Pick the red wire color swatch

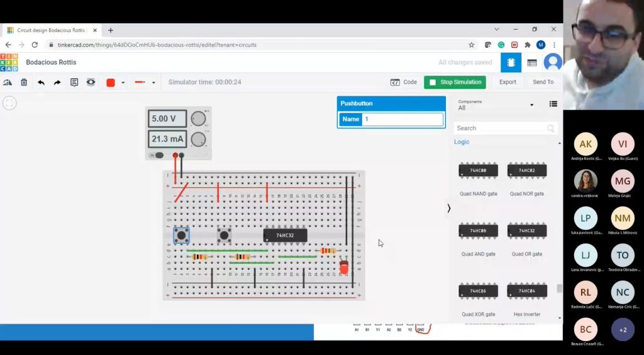(x=111, y=82)
